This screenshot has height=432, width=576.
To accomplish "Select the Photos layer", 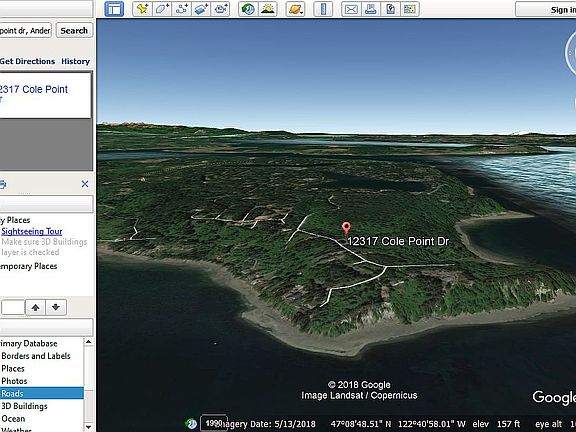I will pyautogui.click(x=14, y=381).
